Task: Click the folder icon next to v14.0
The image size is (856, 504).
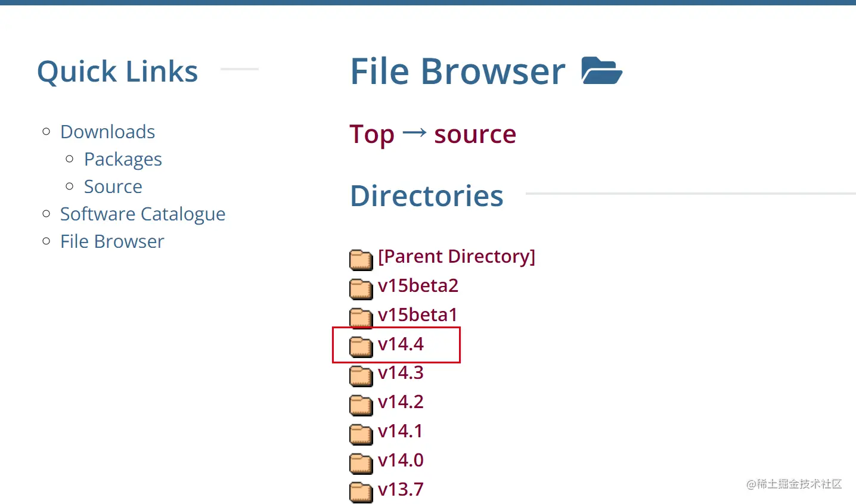Action: point(361,463)
